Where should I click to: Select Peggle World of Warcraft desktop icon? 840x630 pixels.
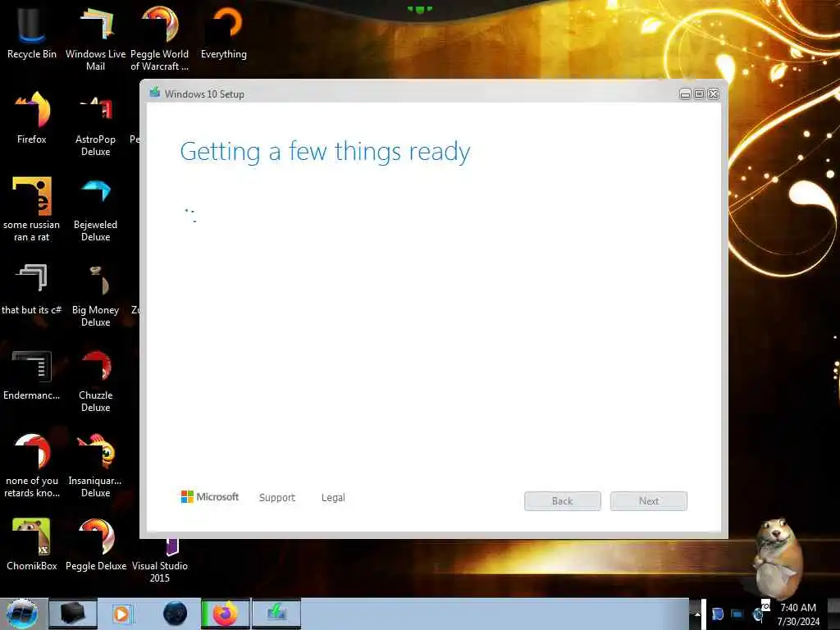coord(160,38)
